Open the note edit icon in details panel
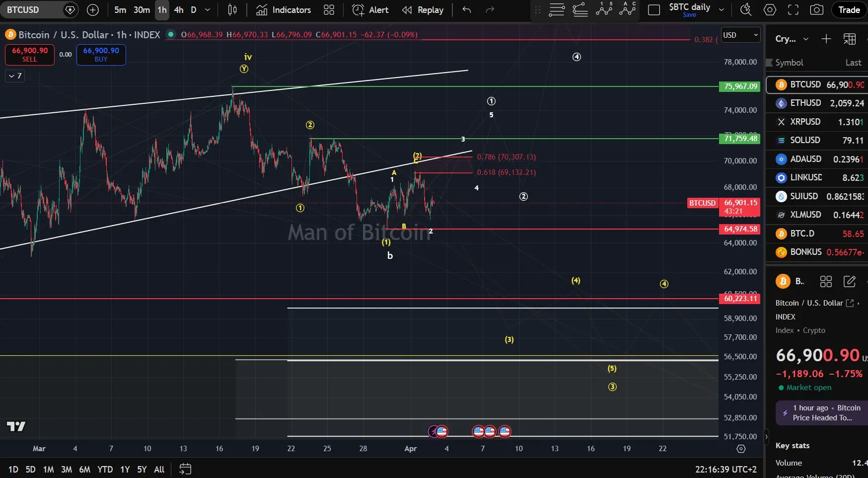Screen dimensions: 868x478 tap(850, 282)
